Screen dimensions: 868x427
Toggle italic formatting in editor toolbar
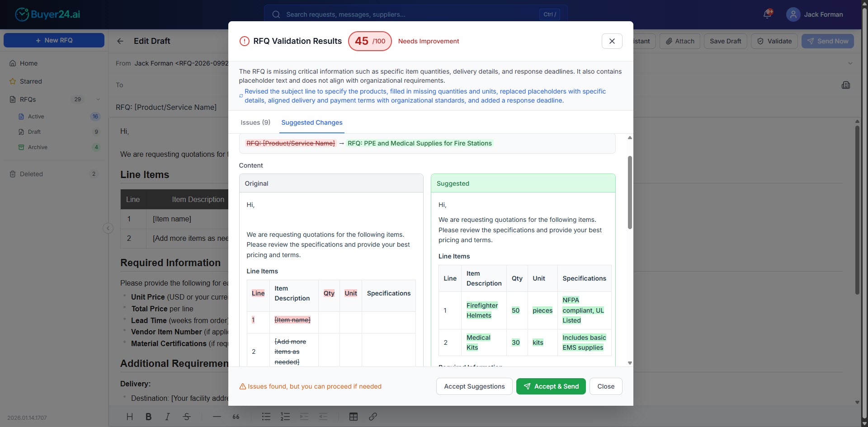point(167,417)
